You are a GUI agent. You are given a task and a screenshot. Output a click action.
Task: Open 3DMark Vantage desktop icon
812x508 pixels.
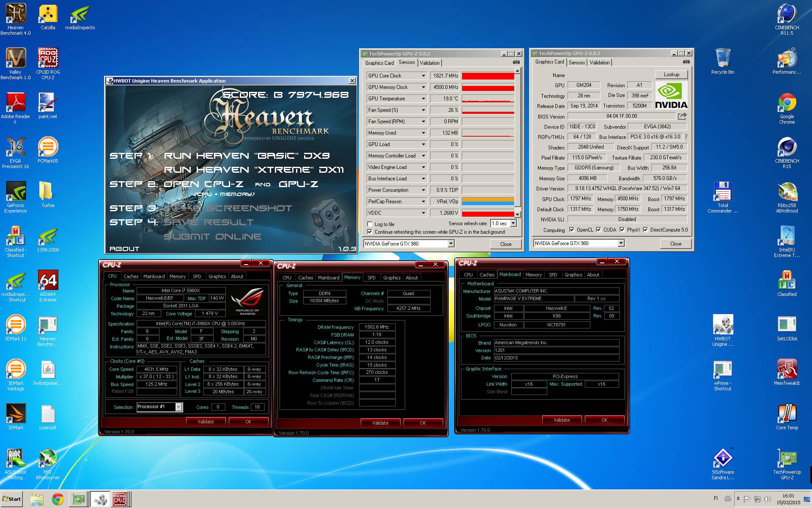(x=16, y=375)
